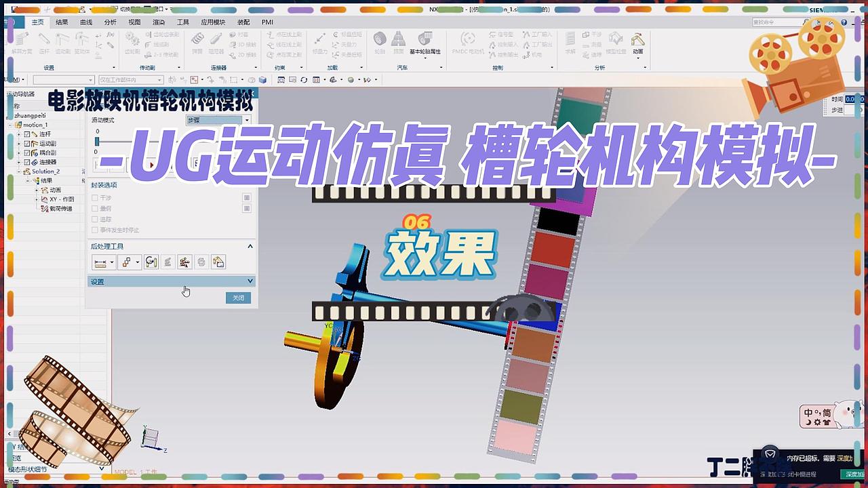The height and width of the screenshot is (488, 868).
Task: Open the 动画 ribbon button dropdown arrow
Action: [x=637, y=58]
